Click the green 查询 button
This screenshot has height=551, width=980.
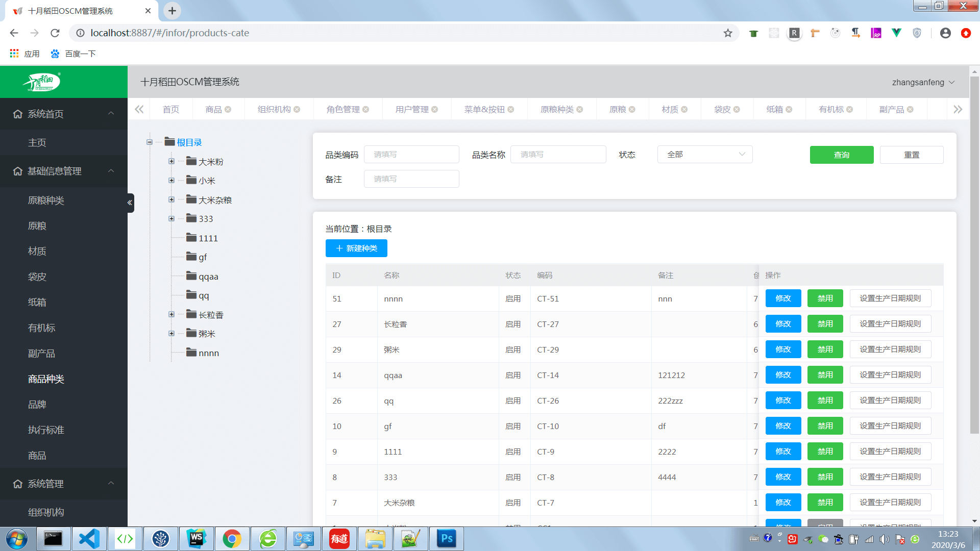(841, 155)
